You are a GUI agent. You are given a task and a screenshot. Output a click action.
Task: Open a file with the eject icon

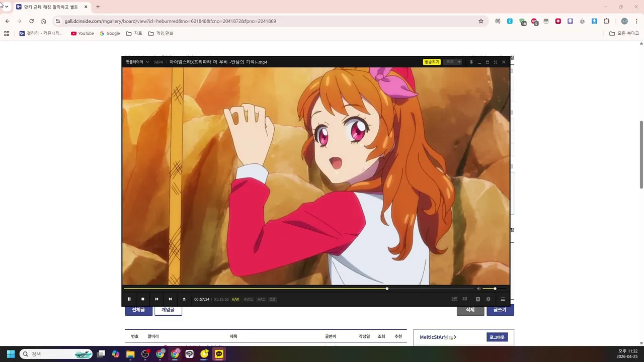click(184, 299)
